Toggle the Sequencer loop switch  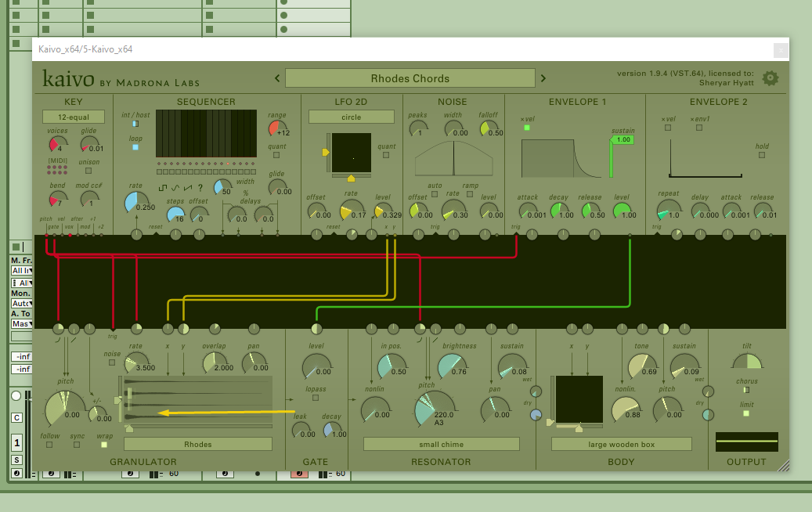[135, 147]
